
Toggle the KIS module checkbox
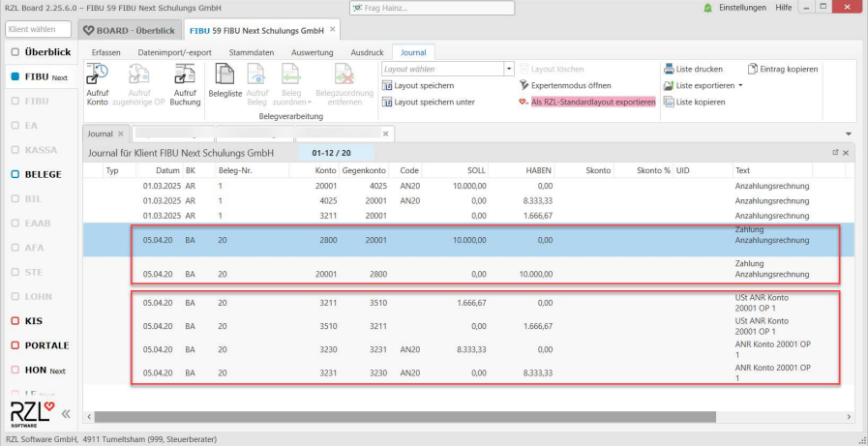15,320
